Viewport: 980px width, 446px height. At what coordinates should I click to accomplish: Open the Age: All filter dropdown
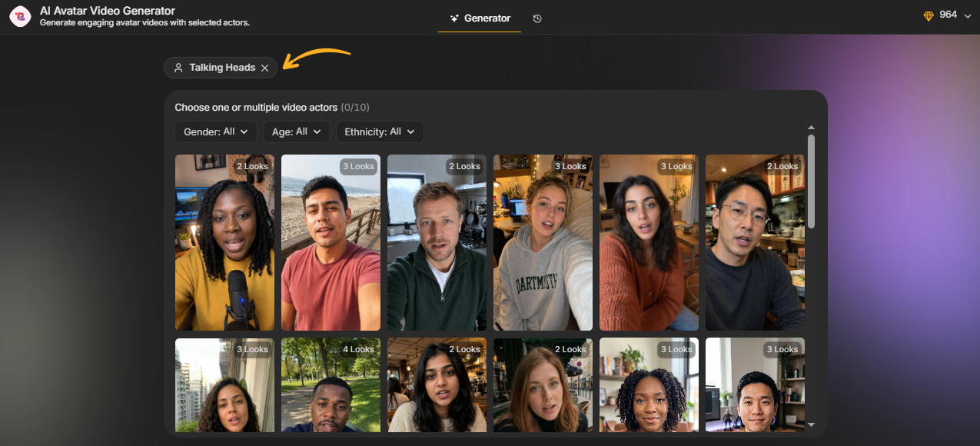pyautogui.click(x=297, y=132)
